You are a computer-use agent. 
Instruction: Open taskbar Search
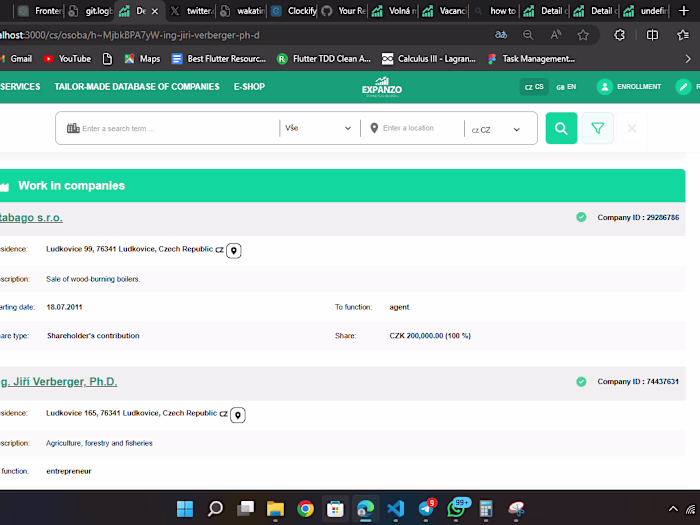pos(215,508)
